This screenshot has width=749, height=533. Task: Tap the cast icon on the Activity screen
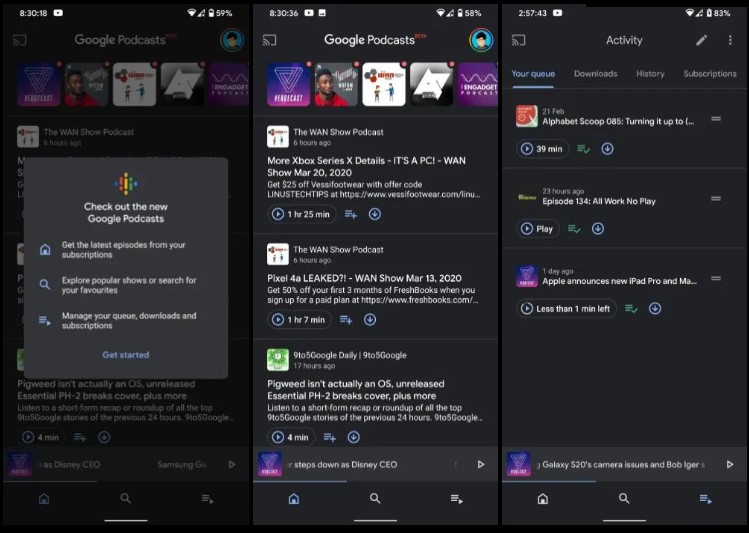tap(519, 40)
